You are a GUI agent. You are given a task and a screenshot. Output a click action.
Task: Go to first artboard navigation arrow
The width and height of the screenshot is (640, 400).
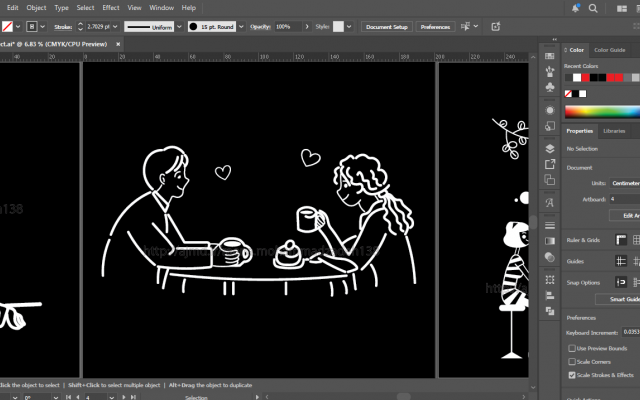(x=69, y=397)
